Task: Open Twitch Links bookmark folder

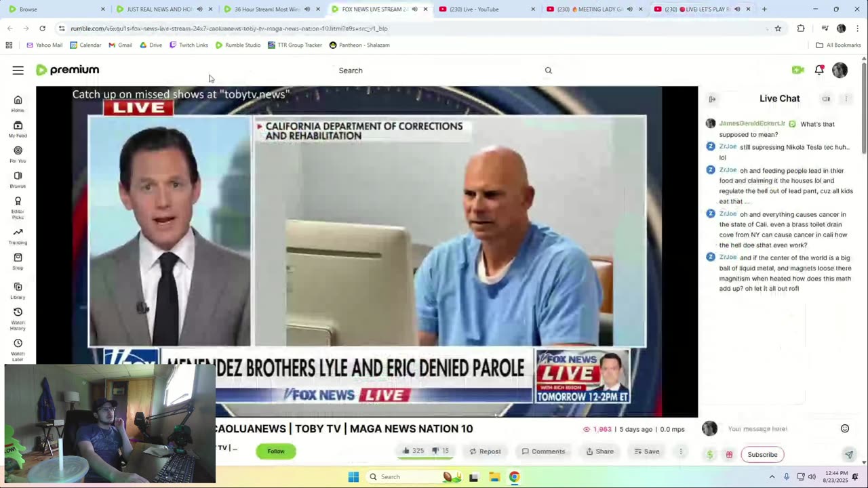Action: (189, 45)
